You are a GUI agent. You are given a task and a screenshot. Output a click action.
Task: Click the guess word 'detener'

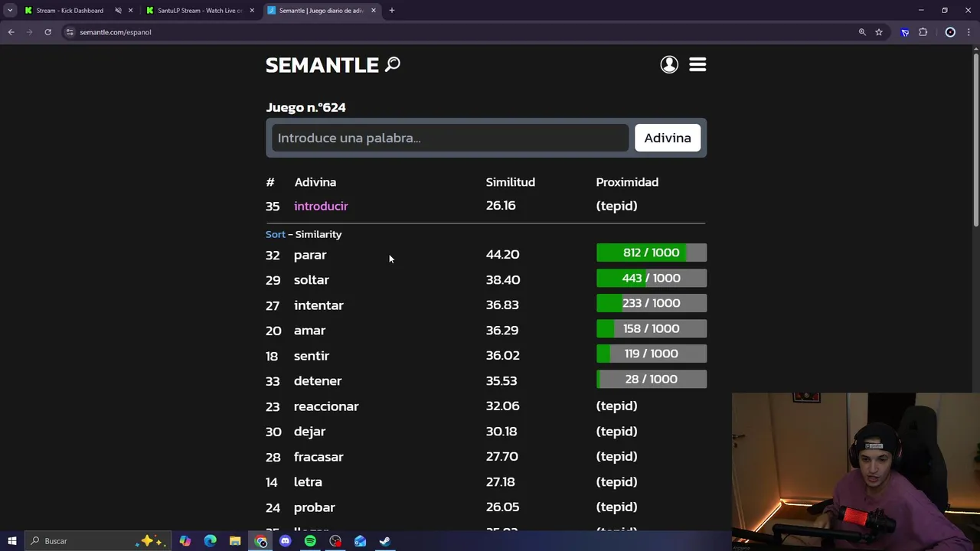[318, 381]
